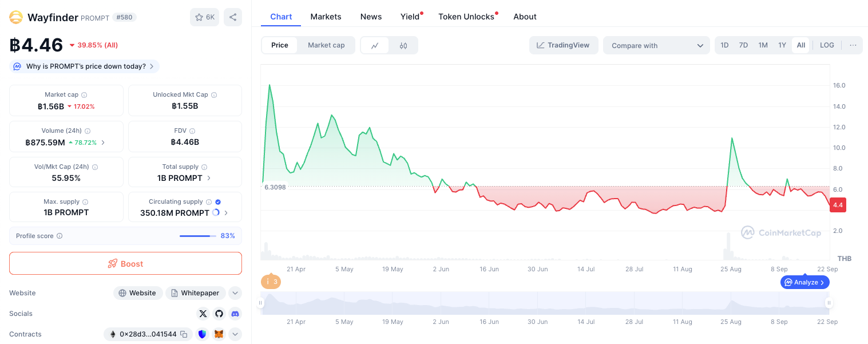Toggle LOG scale on the chart
This screenshot has width=868, height=344.
coord(827,45)
